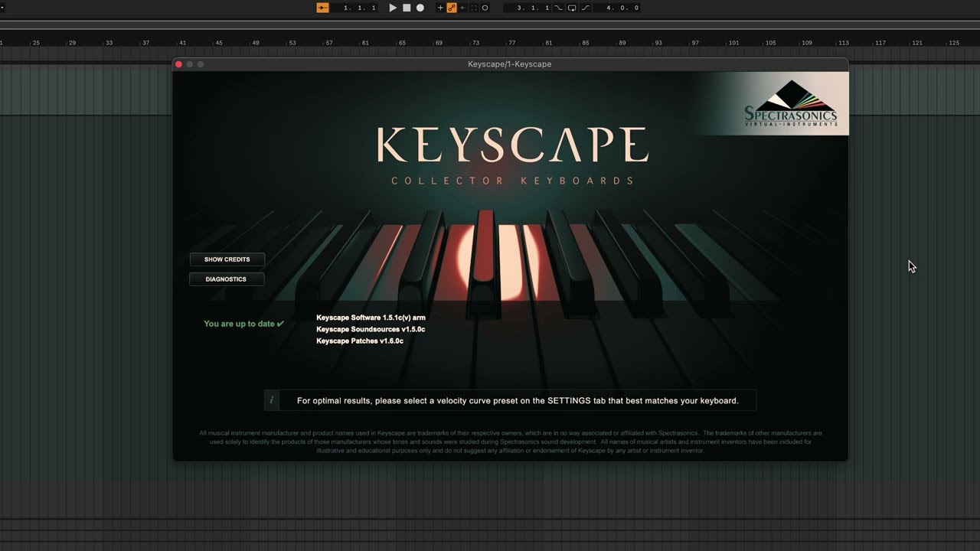Toggle the orange Follow button
The height and width of the screenshot is (551, 980).
click(x=323, y=8)
